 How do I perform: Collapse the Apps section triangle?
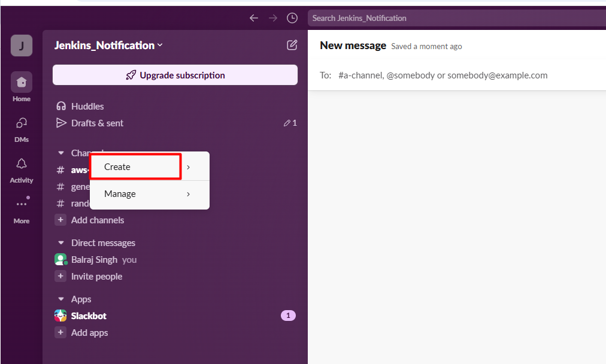tap(60, 299)
